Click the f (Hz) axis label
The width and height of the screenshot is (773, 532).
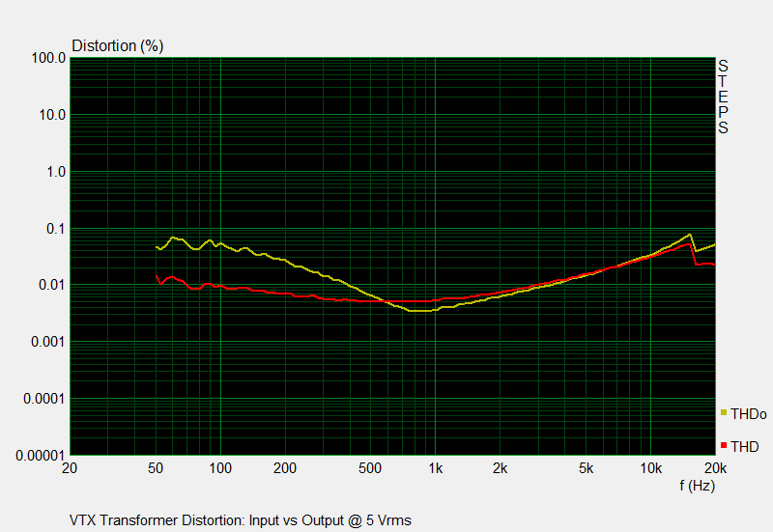tap(697, 486)
